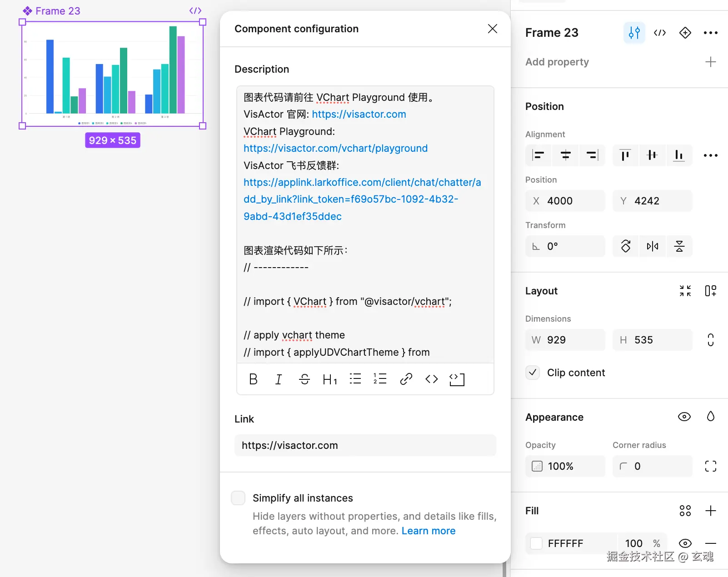This screenshot has width=728, height=577.
Task: Align bottom
Action: tap(679, 155)
